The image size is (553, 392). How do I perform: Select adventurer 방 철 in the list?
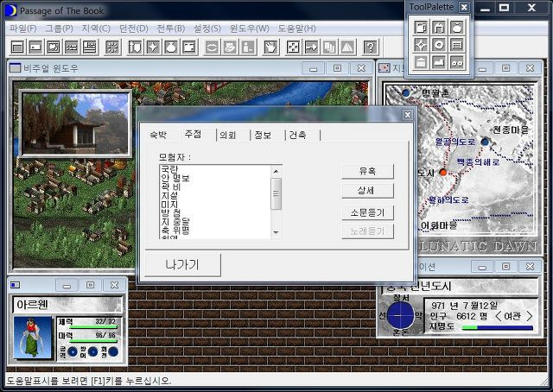[215, 213]
